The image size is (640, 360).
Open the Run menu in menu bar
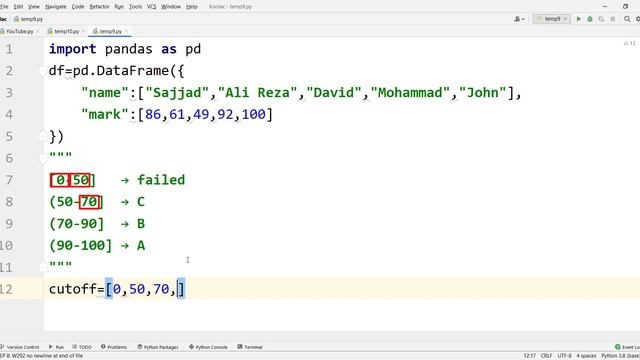[x=119, y=7]
